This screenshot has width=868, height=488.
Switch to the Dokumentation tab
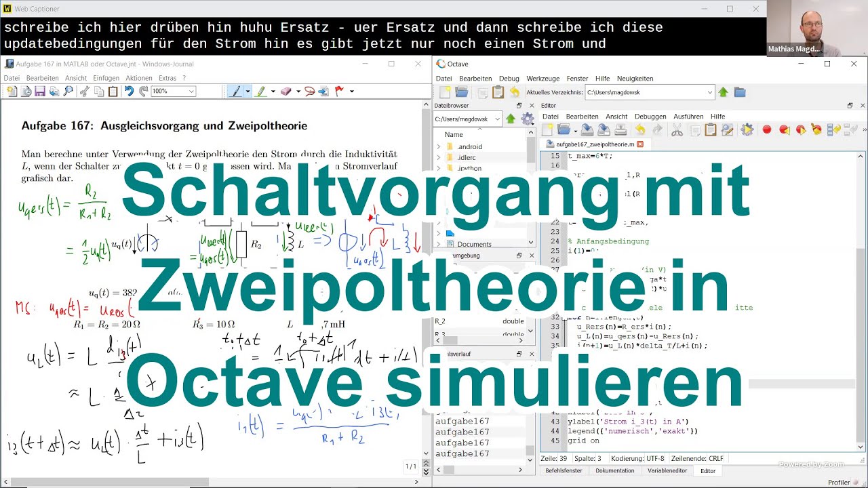[x=615, y=470]
